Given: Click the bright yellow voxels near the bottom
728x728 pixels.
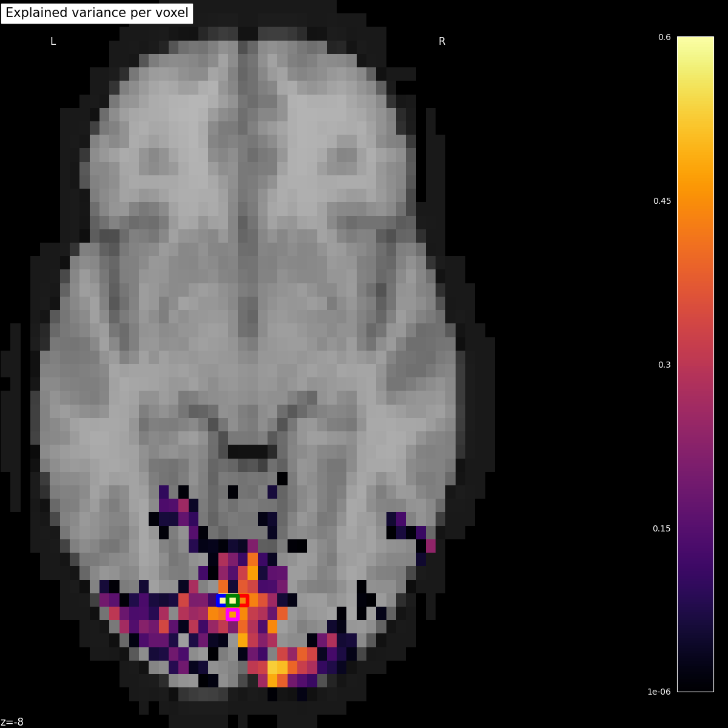Looking at the screenshot, I should (277, 667).
